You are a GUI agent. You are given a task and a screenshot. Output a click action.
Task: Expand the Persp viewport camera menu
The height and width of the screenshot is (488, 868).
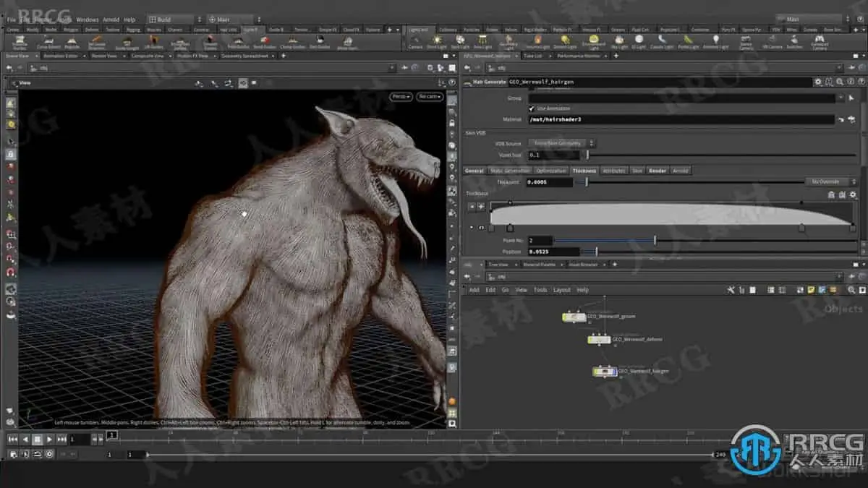(401, 96)
